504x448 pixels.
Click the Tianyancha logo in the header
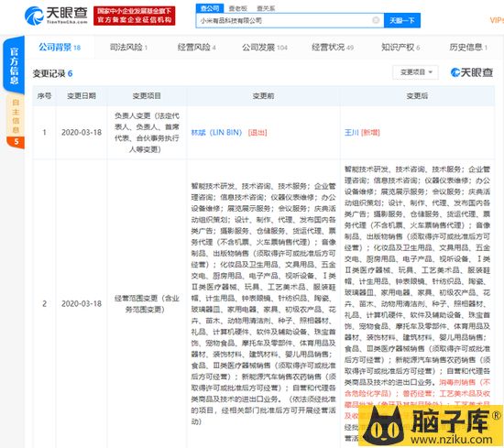(x=56, y=16)
